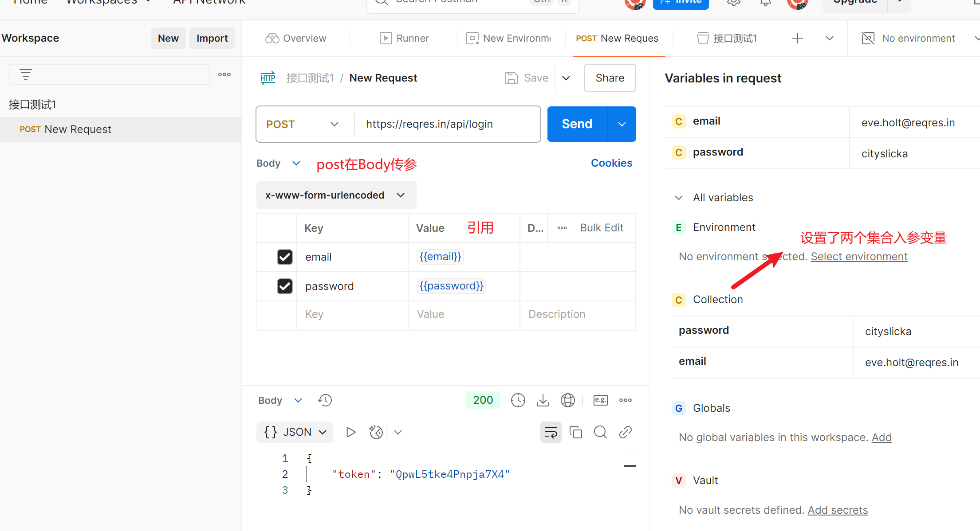Uncheck the email parameter checkbox
The width and height of the screenshot is (980, 531).
coord(284,257)
